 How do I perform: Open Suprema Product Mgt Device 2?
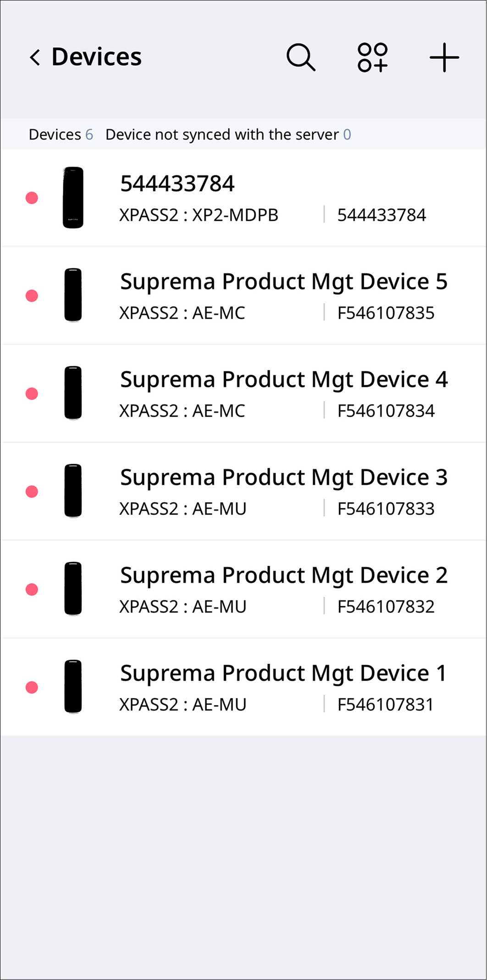pyautogui.click(x=283, y=575)
